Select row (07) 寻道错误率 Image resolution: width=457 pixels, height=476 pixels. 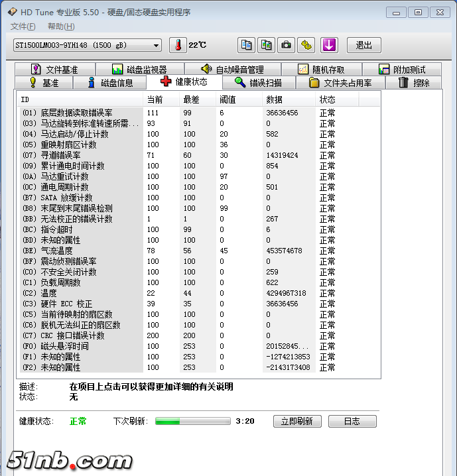pos(198,155)
